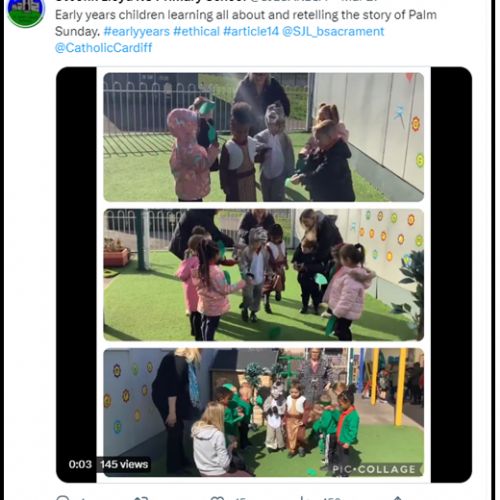Open the school's profile avatar
The width and height of the screenshot is (500, 500).
[x=26, y=10]
